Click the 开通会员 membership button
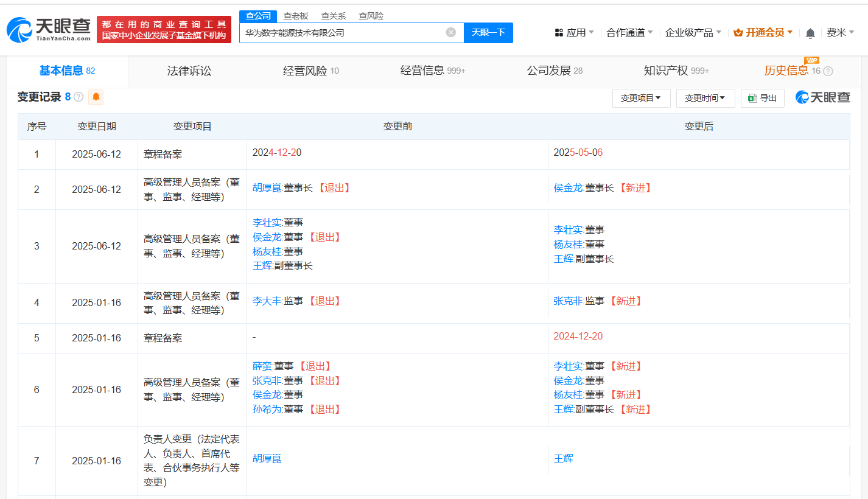This screenshot has height=499, width=868. [763, 33]
